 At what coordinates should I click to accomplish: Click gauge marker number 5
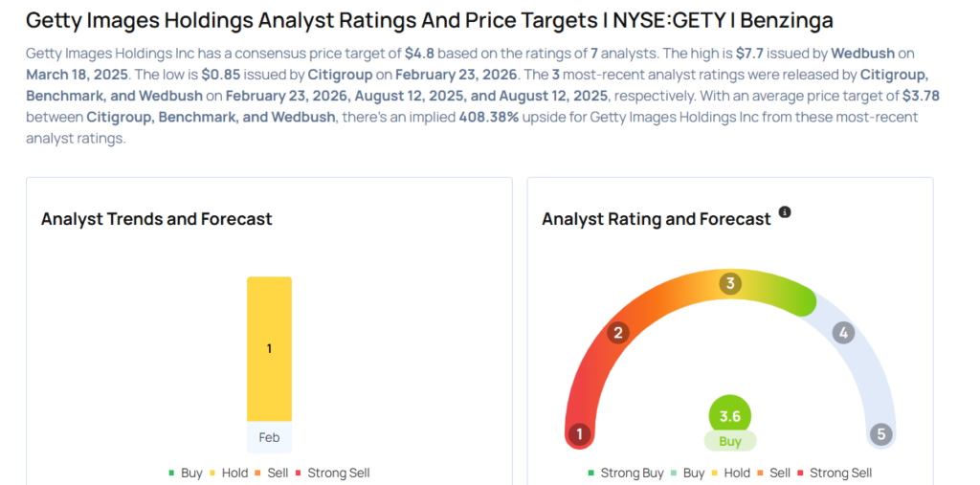(881, 435)
